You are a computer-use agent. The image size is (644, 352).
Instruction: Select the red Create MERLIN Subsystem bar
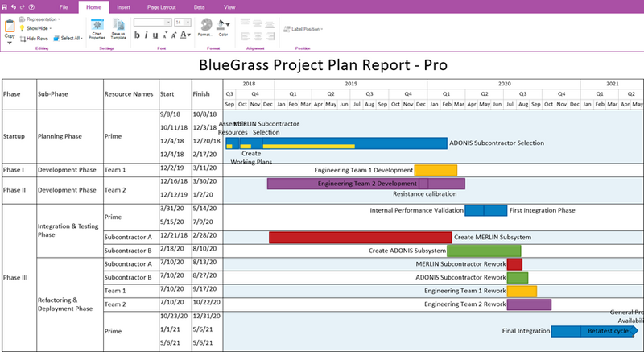pos(361,238)
